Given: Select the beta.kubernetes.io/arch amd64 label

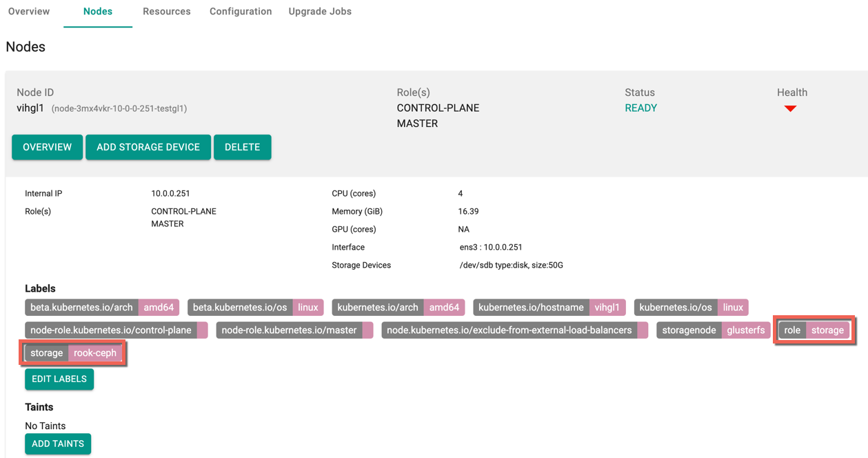Looking at the screenshot, I should (102, 308).
